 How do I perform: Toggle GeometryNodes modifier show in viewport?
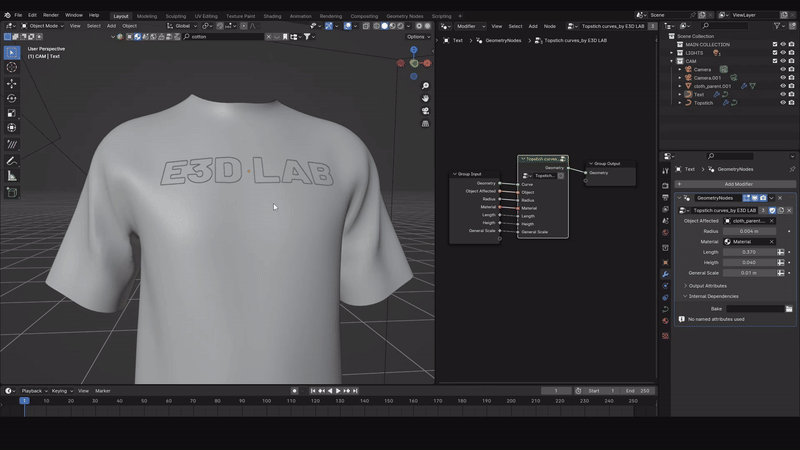(x=755, y=198)
